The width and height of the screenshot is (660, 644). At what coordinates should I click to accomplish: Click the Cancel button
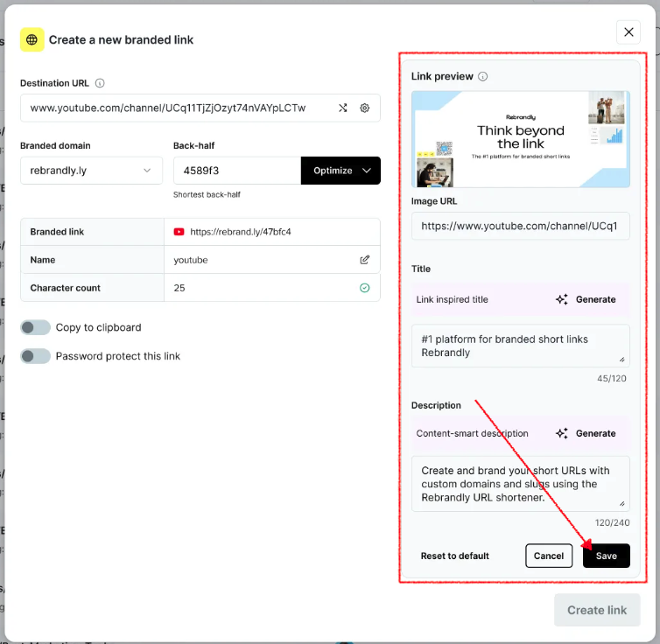pos(549,556)
